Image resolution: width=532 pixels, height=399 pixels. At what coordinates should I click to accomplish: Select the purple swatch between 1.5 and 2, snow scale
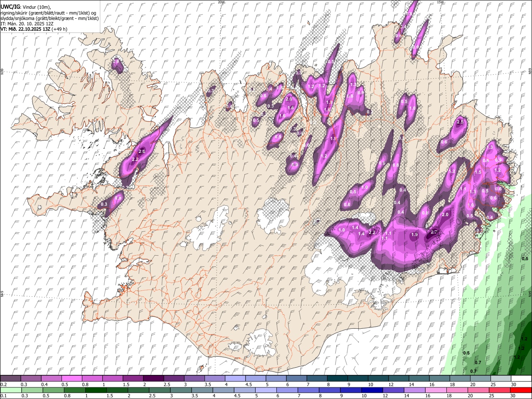(133, 379)
